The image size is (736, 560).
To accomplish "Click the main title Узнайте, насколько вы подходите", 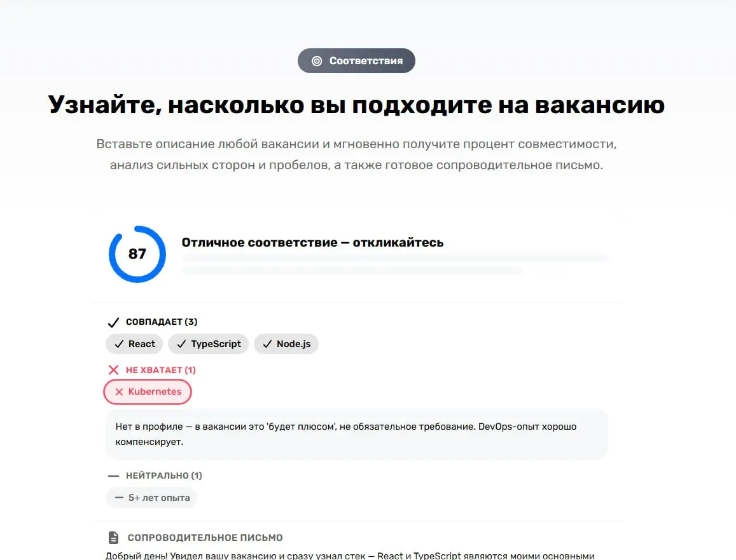I will click(356, 104).
